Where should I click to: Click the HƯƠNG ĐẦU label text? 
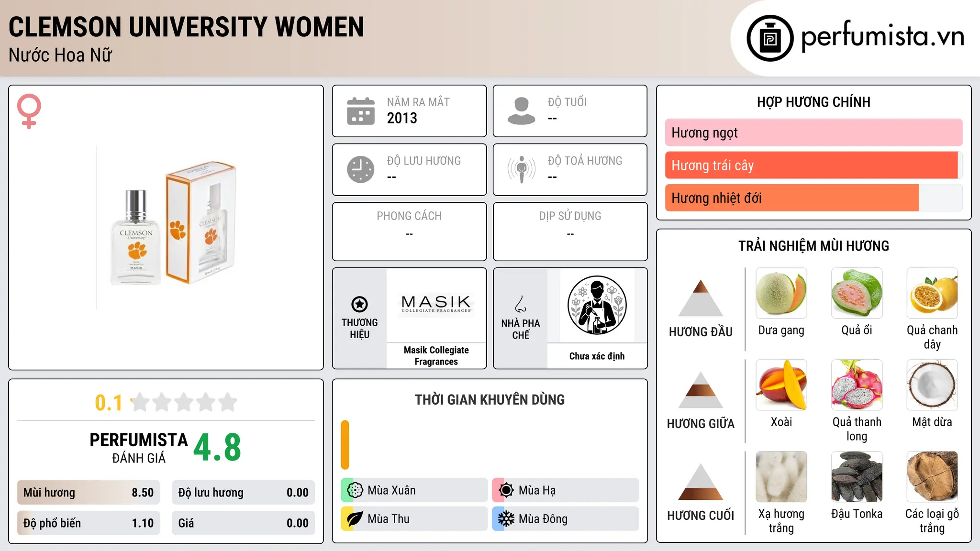click(701, 332)
